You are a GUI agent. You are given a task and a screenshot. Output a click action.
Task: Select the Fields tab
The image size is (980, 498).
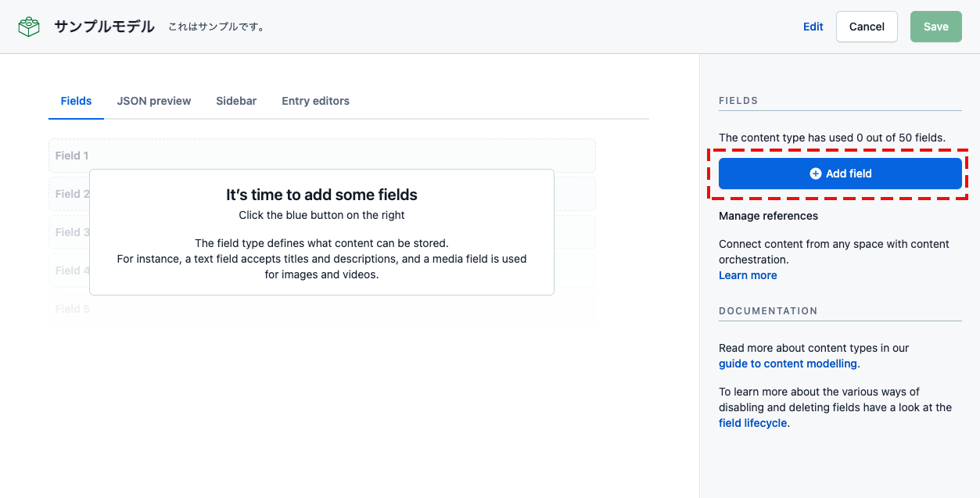click(76, 100)
